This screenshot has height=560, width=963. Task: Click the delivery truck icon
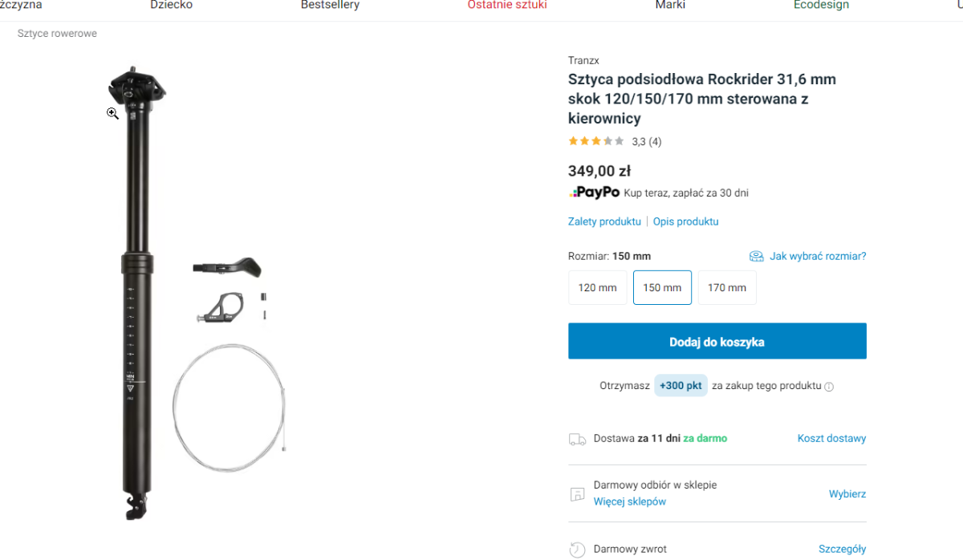577,439
